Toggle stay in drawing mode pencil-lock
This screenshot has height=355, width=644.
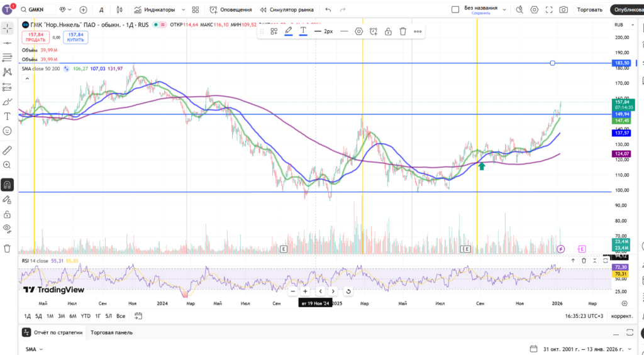7,200
